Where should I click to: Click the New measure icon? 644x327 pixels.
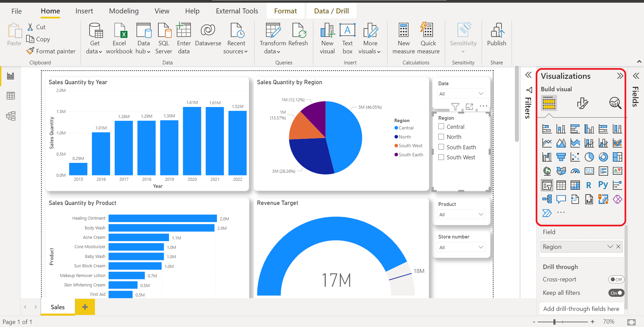pos(403,38)
